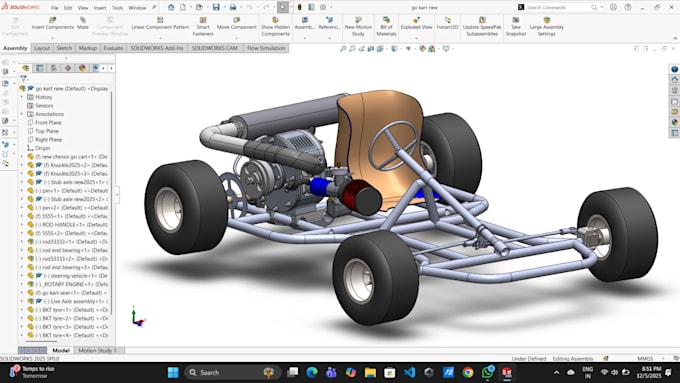The height and width of the screenshot is (383, 680).
Task: Expand _ROTARY ENGINE<1> component
Action: pos(22,284)
